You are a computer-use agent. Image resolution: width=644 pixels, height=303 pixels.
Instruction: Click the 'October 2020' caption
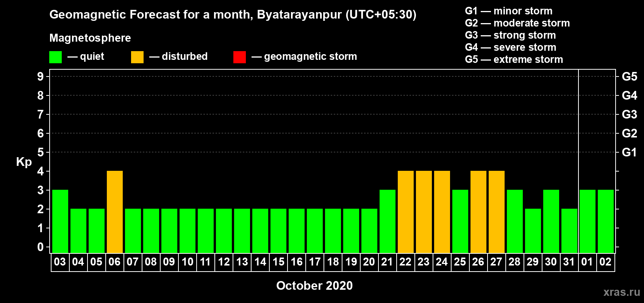tap(314, 286)
